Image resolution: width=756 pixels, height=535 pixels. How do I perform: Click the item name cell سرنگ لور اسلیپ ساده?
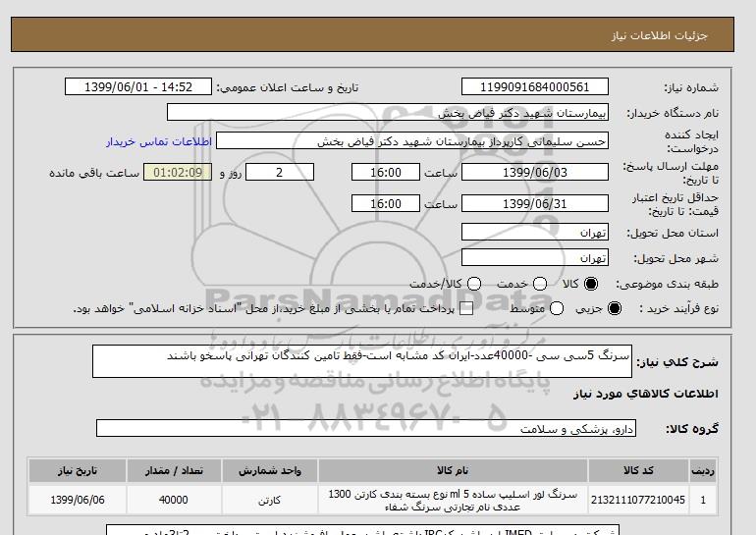(453, 500)
